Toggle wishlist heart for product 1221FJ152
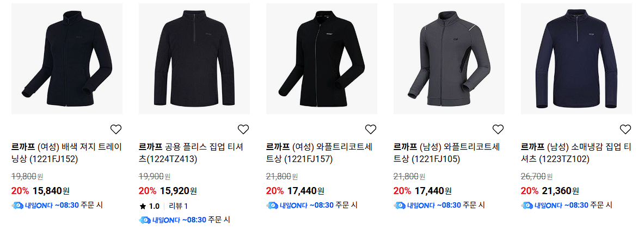 click(116, 129)
